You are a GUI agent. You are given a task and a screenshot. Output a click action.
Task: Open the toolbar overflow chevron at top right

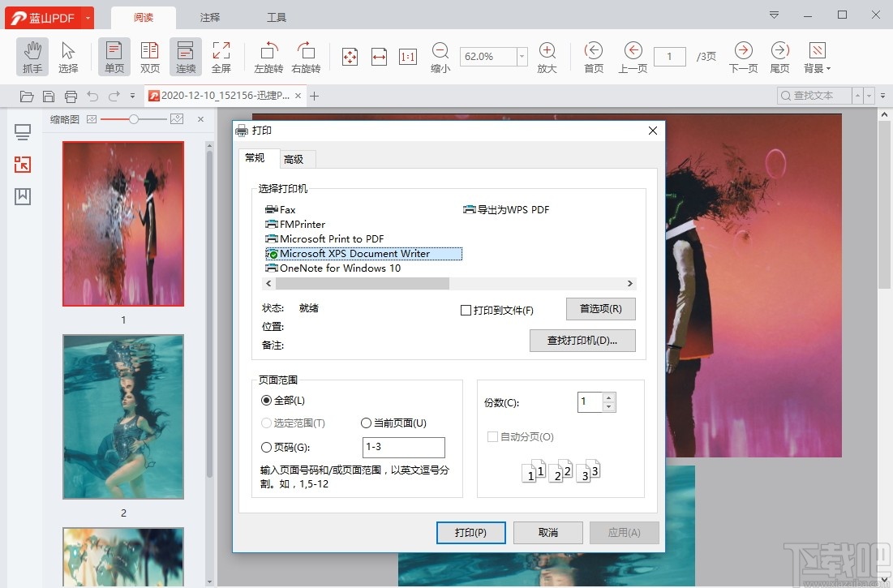774,15
